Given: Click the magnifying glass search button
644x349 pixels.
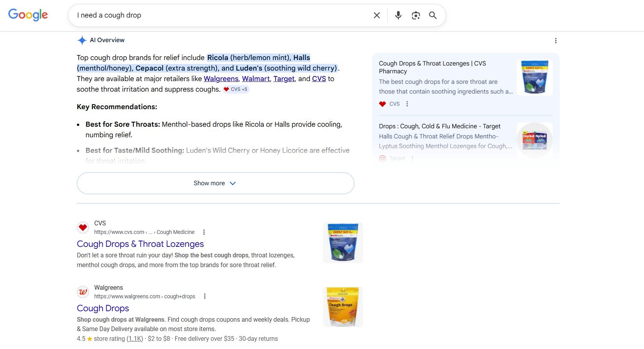Looking at the screenshot, I should [x=433, y=15].
